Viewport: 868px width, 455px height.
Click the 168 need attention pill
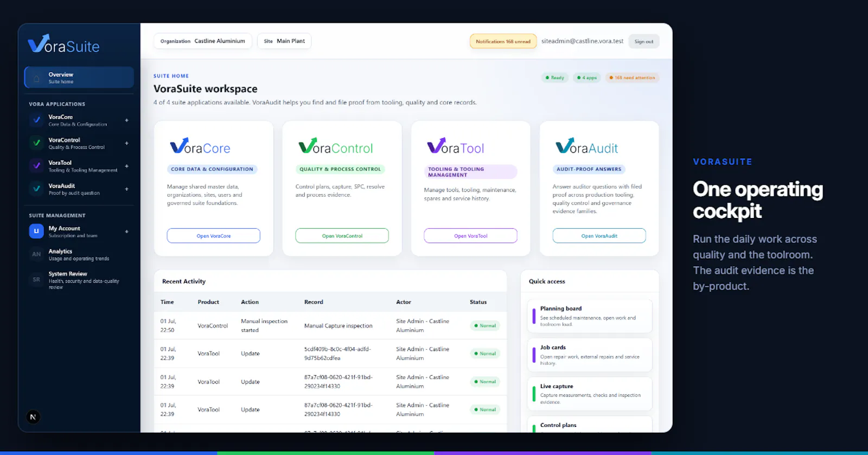click(x=632, y=78)
